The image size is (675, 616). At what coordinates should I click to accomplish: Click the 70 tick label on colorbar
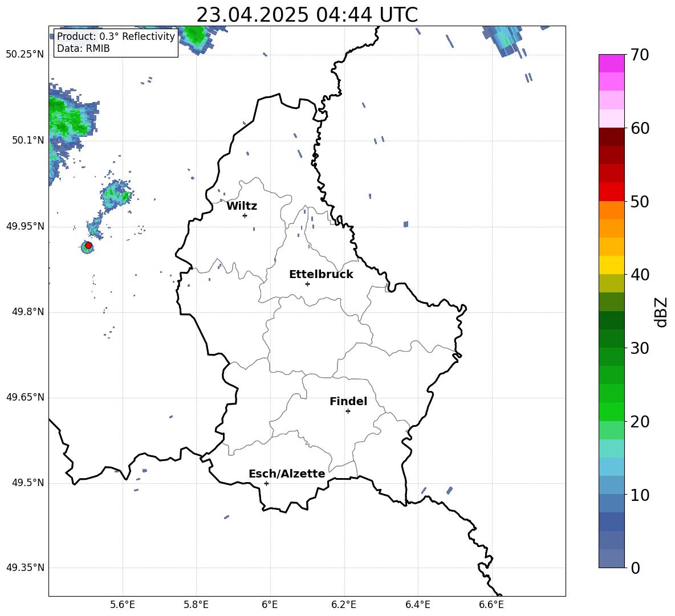click(640, 55)
